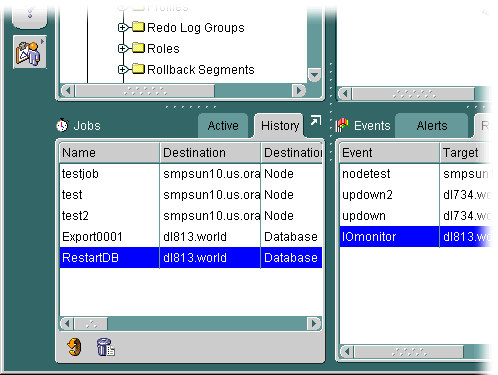The width and height of the screenshot is (498, 375).
Task: Click the Target column header
Action: (466, 153)
